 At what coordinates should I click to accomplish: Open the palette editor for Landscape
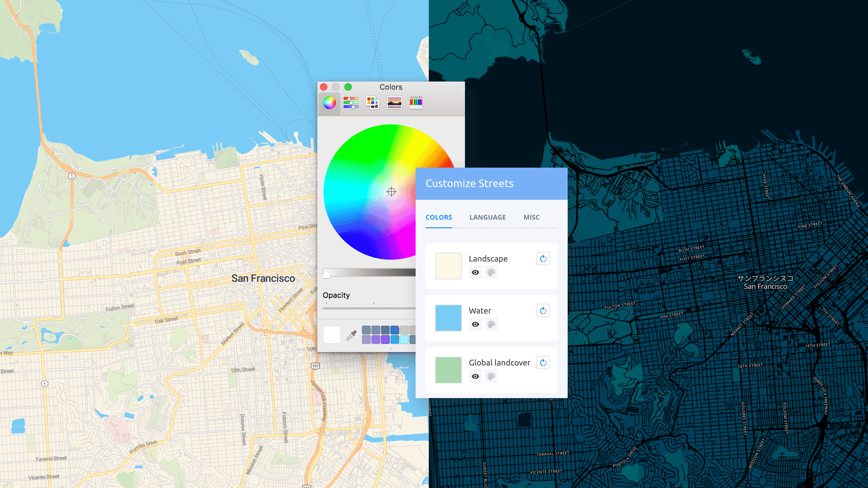[x=491, y=272]
